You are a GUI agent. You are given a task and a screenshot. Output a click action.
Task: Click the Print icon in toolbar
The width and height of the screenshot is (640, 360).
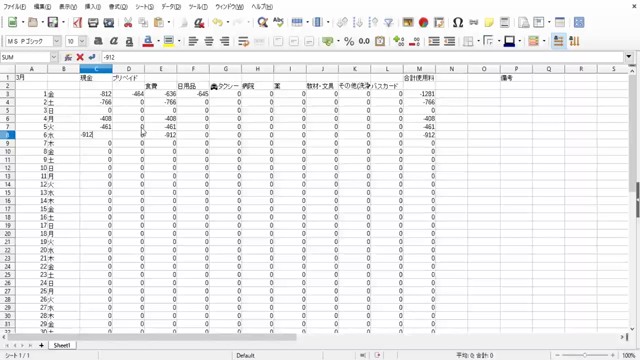(93, 22)
